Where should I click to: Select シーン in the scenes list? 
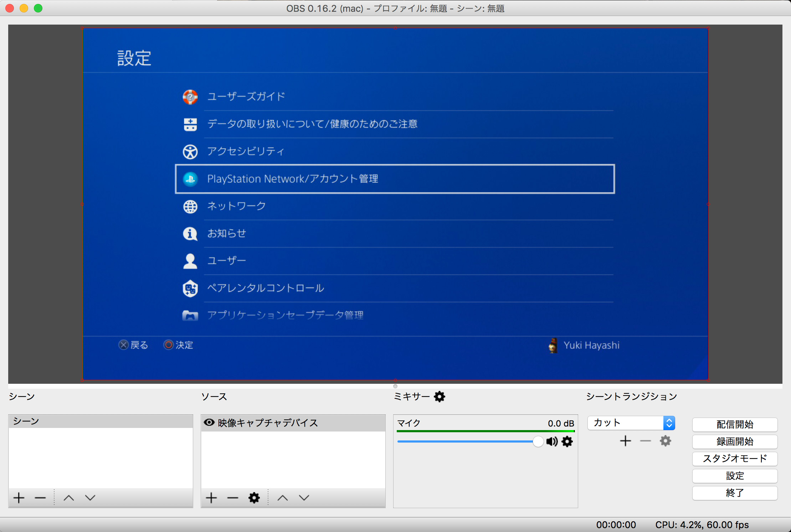click(101, 421)
